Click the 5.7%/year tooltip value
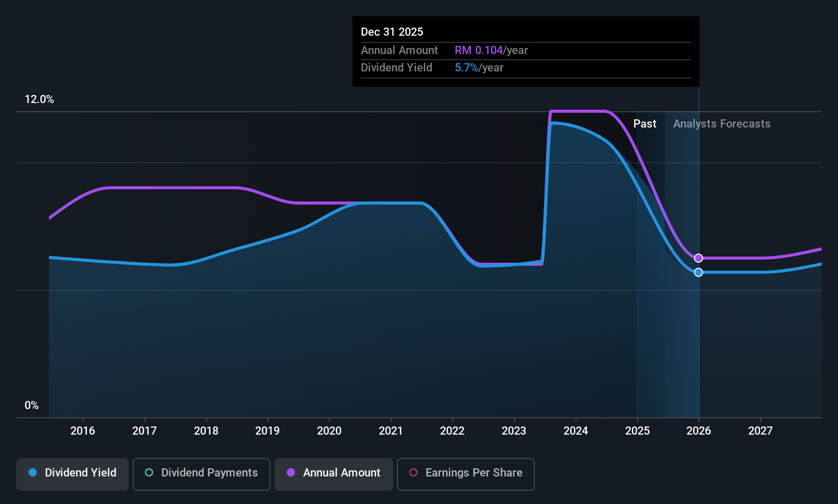This screenshot has width=838, height=504. tap(479, 68)
